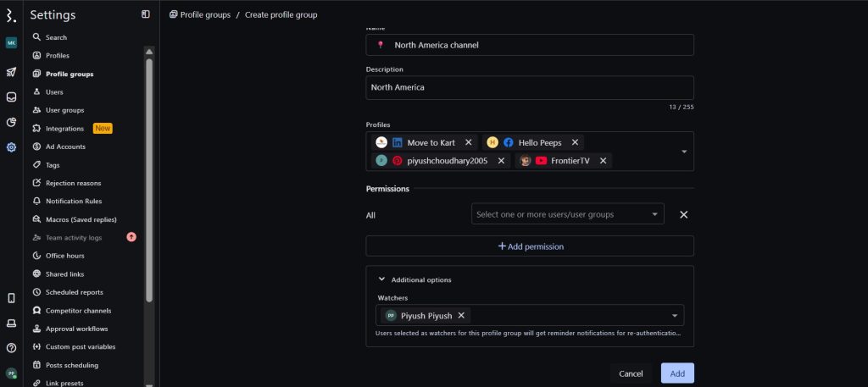This screenshot has height=387, width=868.
Task: Open the inbox tray icon
Action: [11, 97]
